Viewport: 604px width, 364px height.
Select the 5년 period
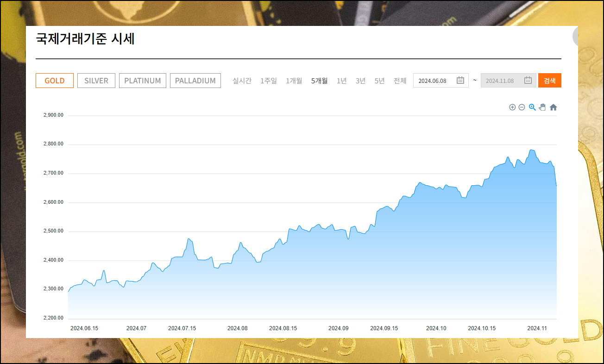(380, 81)
